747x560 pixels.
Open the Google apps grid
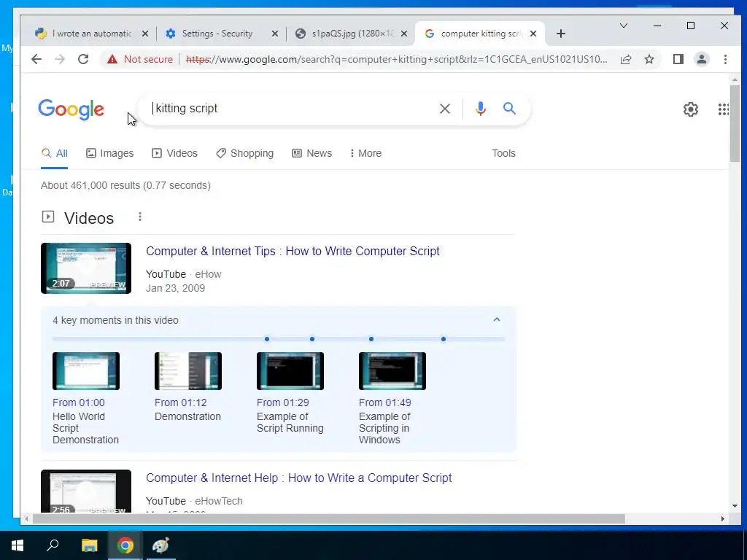(x=723, y=109)
